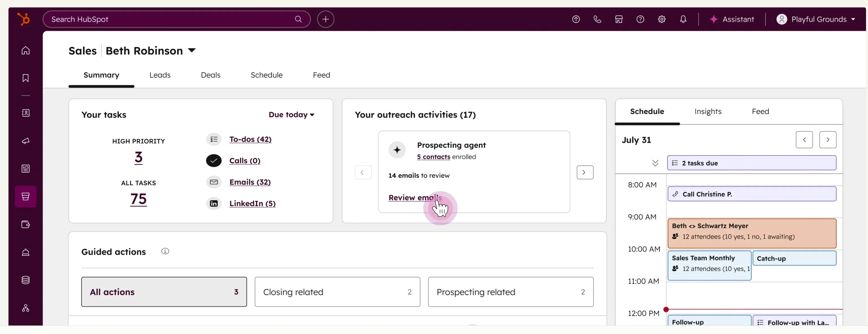Viewport: 868px width, 334px height.
Task: Click the HubSpot sprocket logo
Action: [23, 19]
